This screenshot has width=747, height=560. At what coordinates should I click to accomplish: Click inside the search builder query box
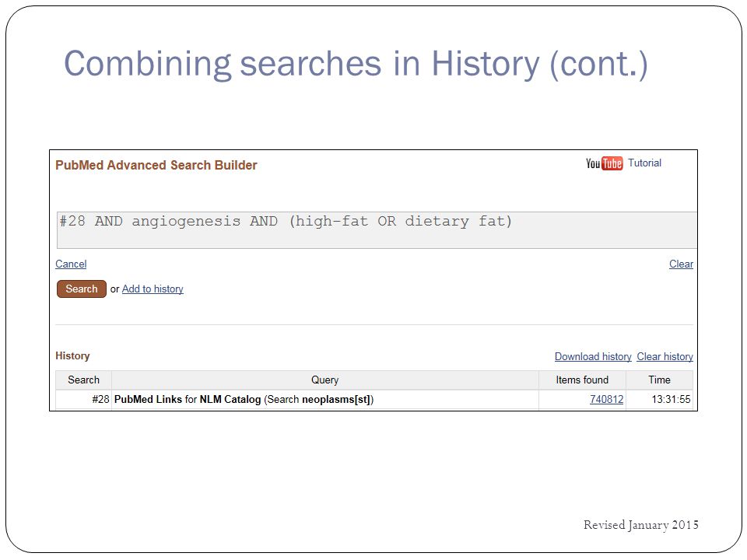click(377, 230)
